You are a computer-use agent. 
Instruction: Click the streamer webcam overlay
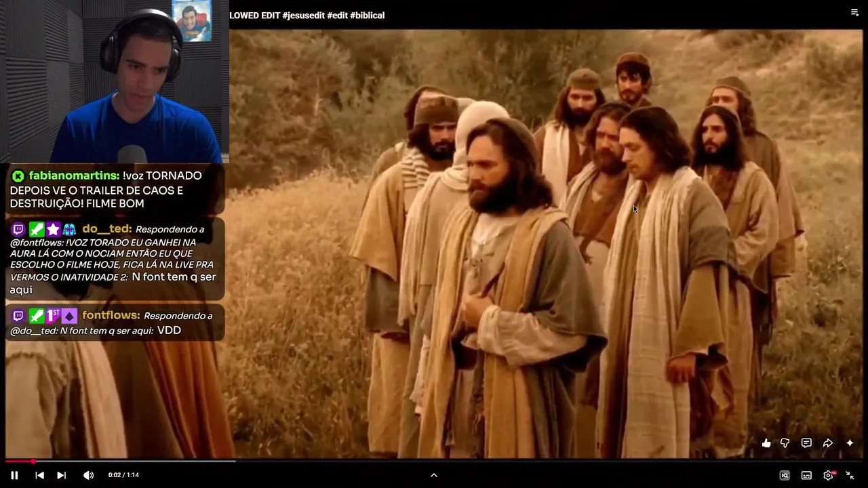pyautogui.click(x=114, y=81)
